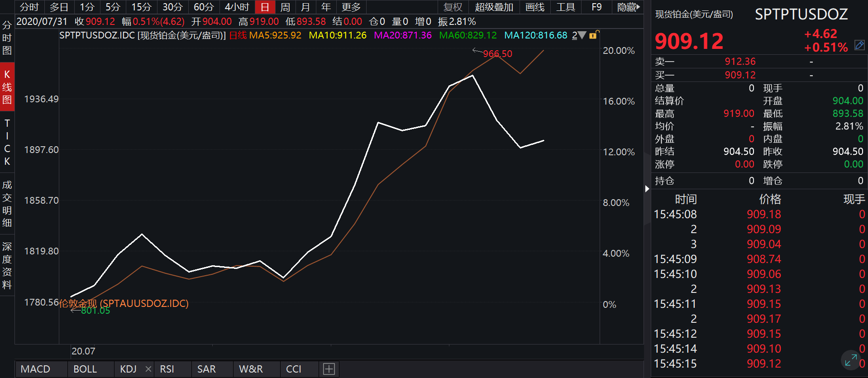Open the 画线 drawing tools menu
The width and height of the screenshot is (868, 378).
pos(535,7)
